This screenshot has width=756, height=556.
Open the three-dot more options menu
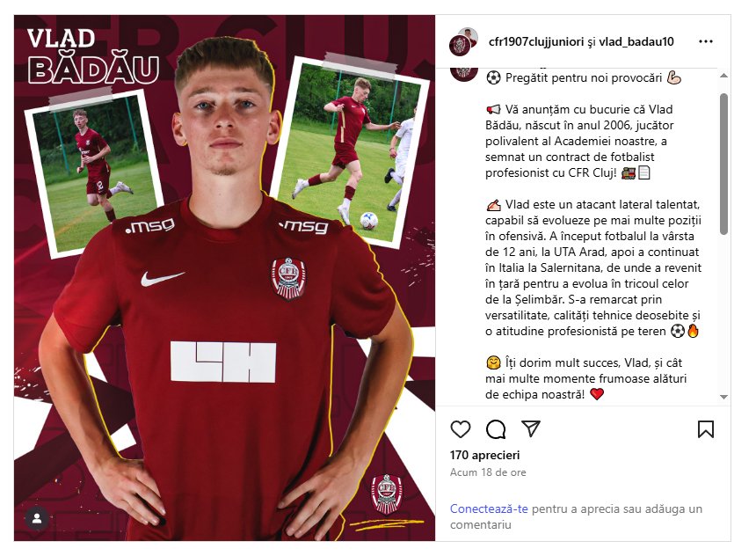tap(705, 41)
